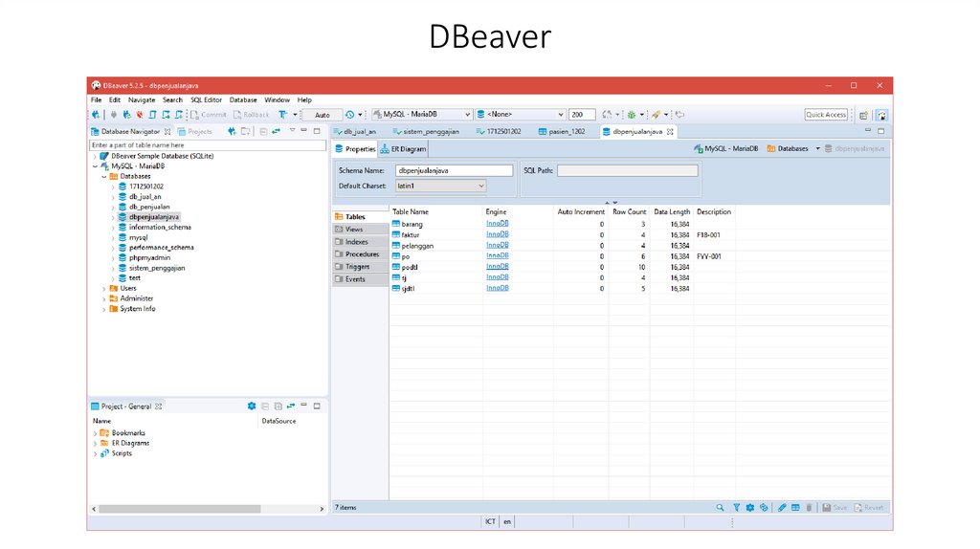Image resolution: width=980 pixels, height=549 pixels.
Task: Click the MySQL - MariaDB breadcrumb link in editor
Action: [x=725, y=148]
